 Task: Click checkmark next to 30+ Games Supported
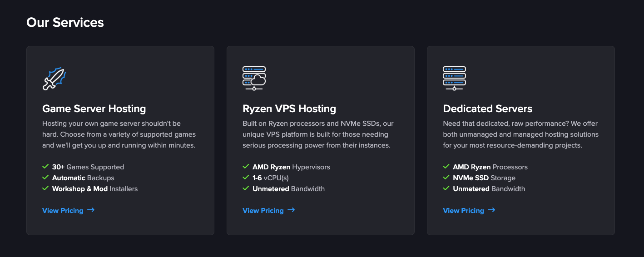point(45,167)
